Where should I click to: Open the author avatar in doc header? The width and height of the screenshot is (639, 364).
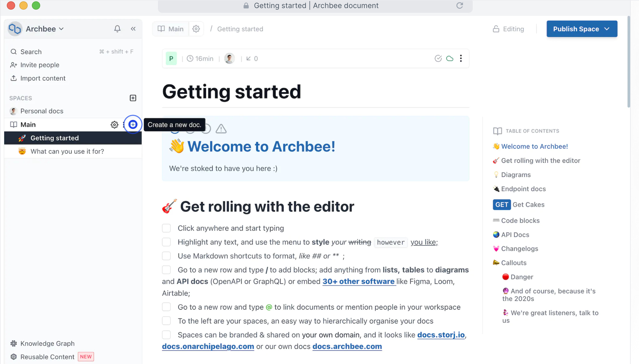tap(229, 58)
